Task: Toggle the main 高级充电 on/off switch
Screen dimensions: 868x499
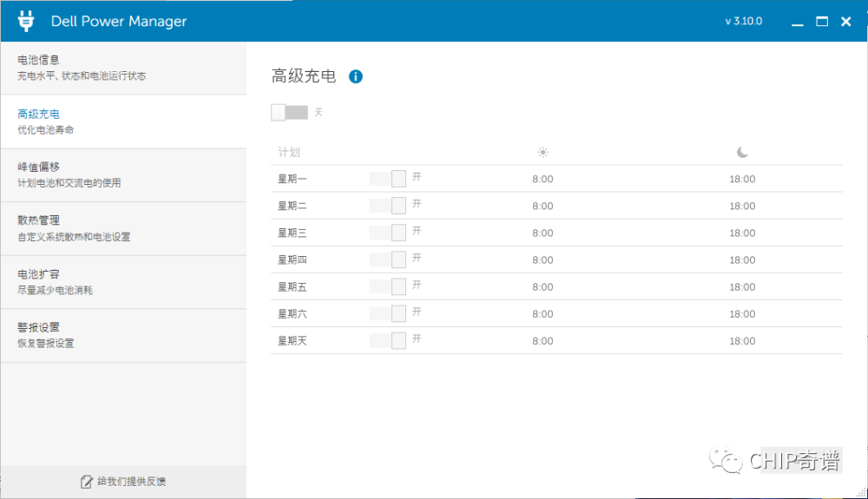Action: click(290, 112)
